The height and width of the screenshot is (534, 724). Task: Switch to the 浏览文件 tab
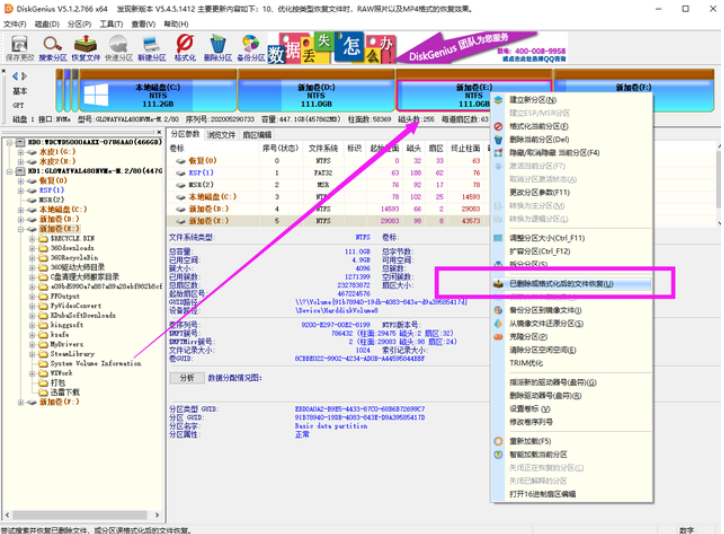(x=222, y=133)
